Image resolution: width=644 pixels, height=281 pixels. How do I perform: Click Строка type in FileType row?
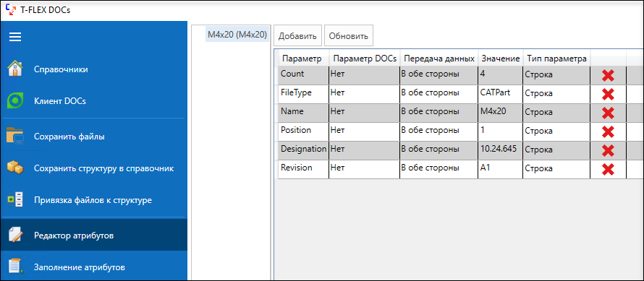pos(557,94)
